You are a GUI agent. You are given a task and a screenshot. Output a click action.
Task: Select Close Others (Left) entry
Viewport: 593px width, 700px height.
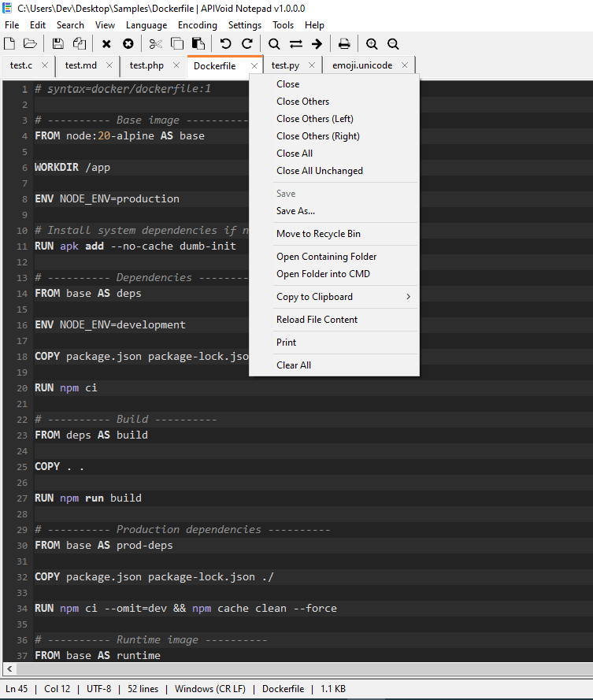point(334,119)
